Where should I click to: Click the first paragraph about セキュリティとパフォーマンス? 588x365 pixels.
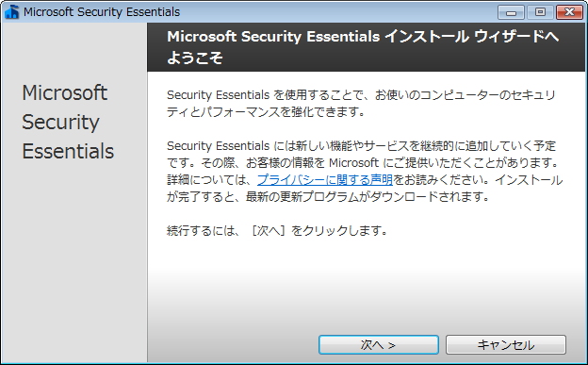(361, 103)
